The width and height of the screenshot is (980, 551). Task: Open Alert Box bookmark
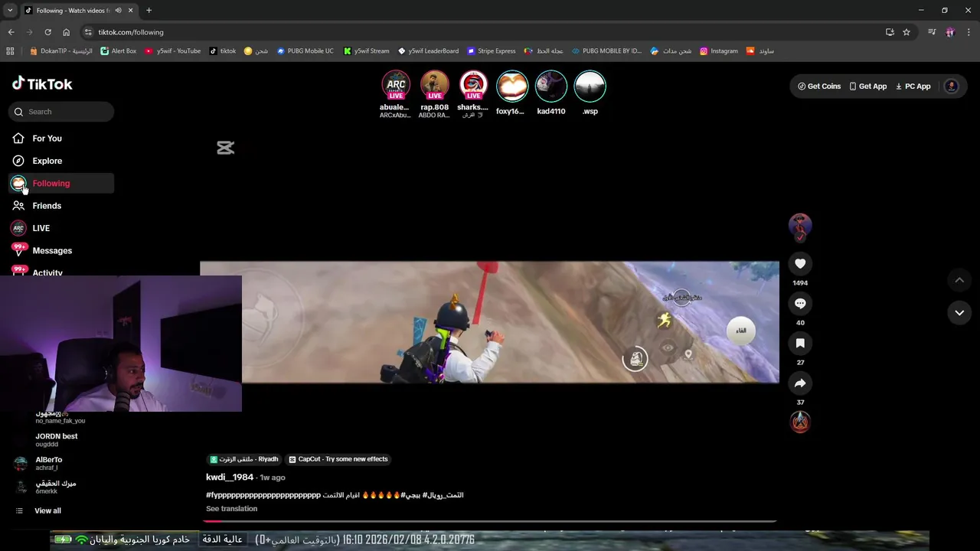118,51
